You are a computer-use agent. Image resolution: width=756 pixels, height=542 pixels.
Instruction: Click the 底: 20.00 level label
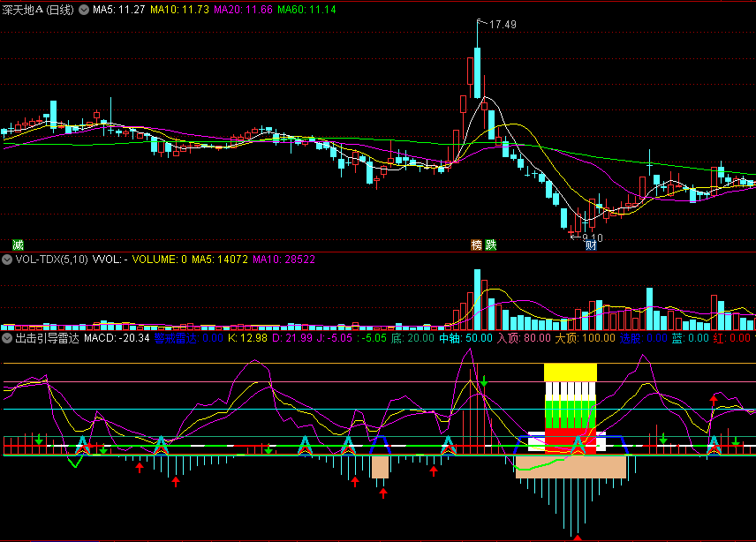tap(412, 338)
